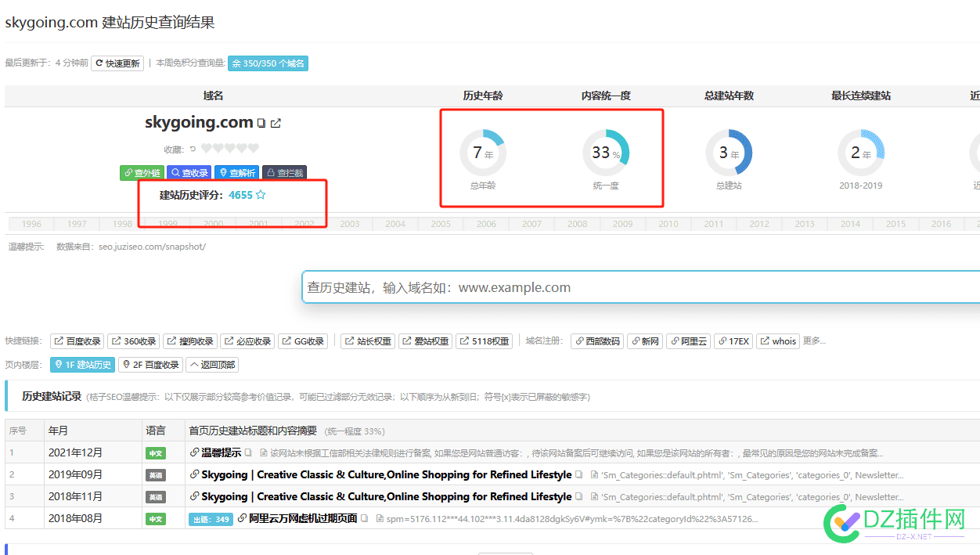Open the GG收录 quick link
The image size is (980, 555).
coord(302,341)
